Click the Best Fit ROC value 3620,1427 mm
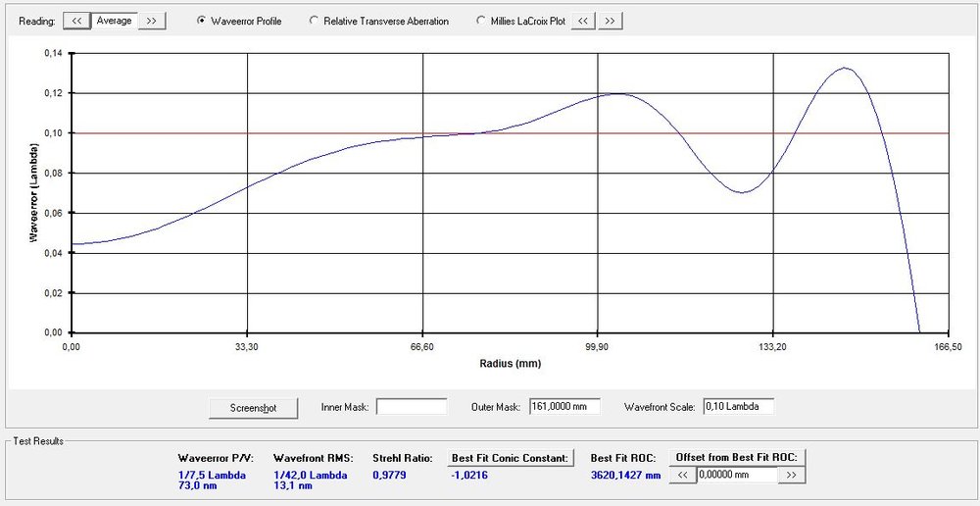Screen dimensions: 980x506 [x=625, y=476]
